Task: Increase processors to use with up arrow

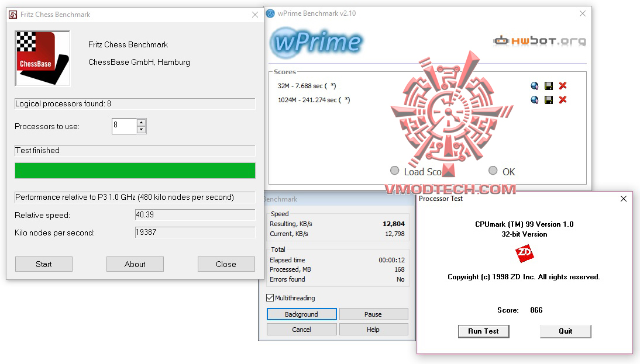Action: coord(141,122)
